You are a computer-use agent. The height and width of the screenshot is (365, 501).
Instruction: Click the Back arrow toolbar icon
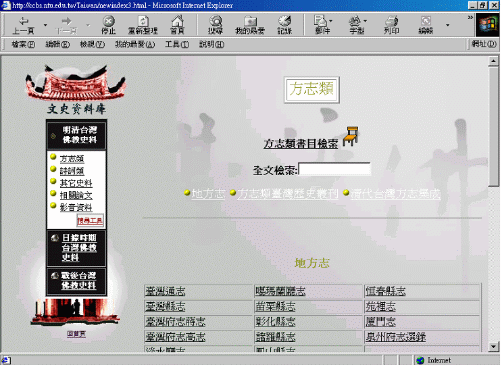23,21
